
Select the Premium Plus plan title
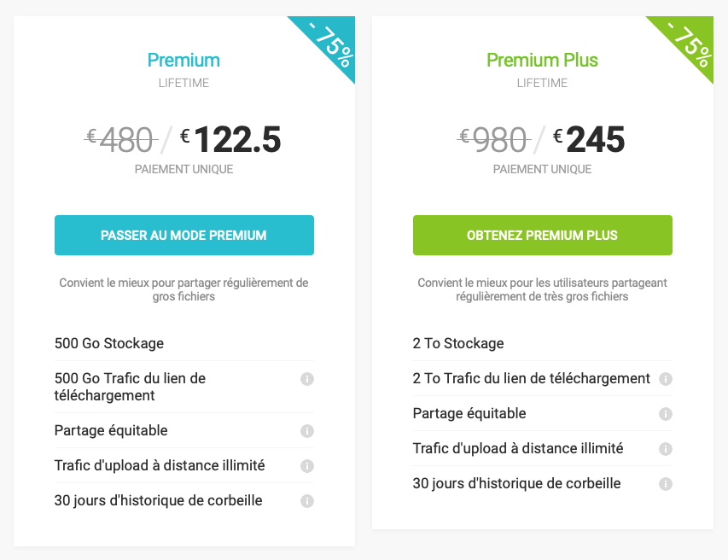click(x=542, y=61)
